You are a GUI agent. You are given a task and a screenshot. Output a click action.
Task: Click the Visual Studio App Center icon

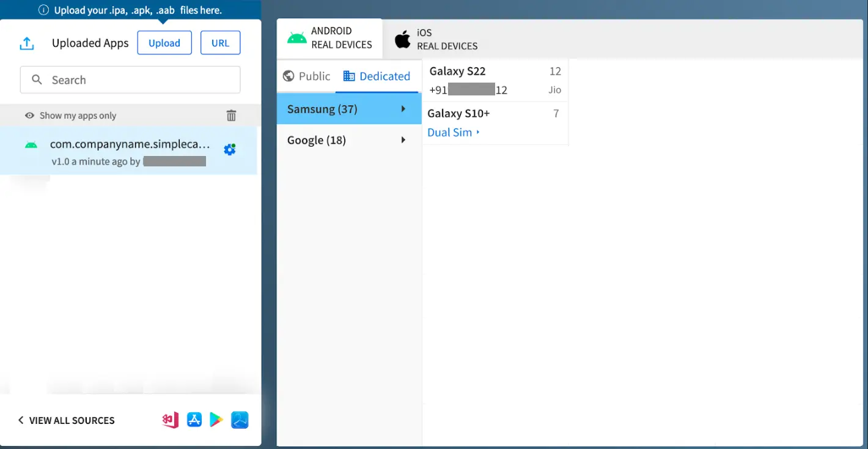point(171,420)
